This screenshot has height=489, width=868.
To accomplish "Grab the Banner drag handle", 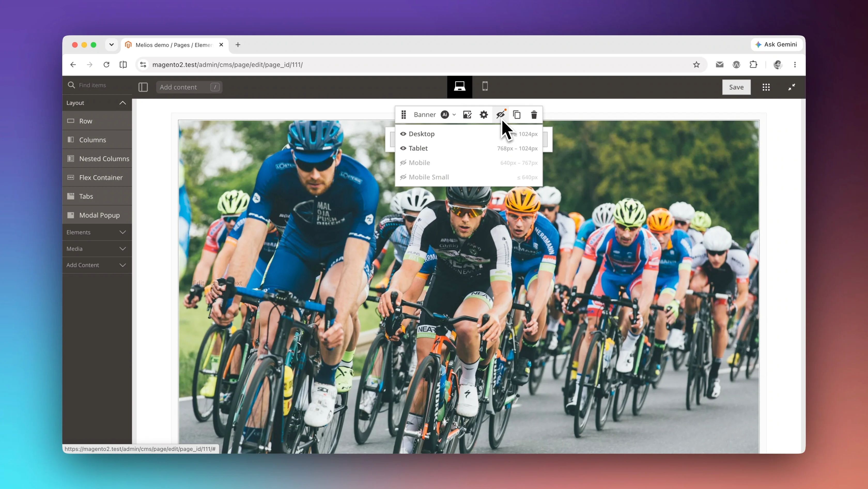I will coord(403,114).
